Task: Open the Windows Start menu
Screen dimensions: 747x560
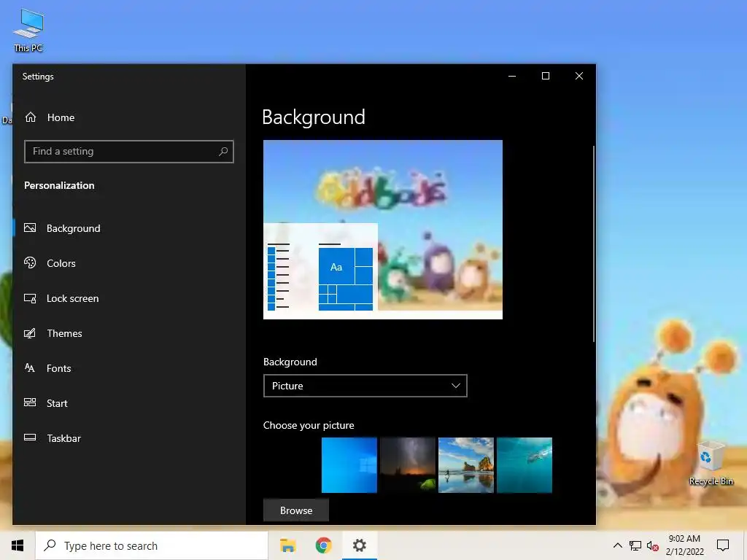Action: pos(18,545)
